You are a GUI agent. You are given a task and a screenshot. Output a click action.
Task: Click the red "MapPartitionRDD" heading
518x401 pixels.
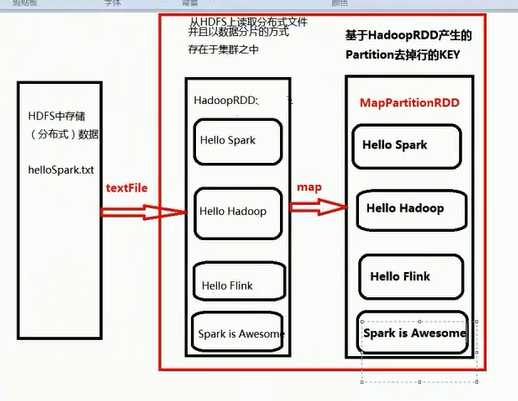pos(410,103)
